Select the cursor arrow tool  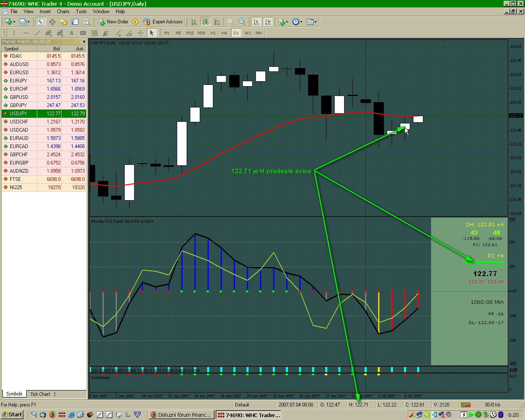click(x=152, y=33)
